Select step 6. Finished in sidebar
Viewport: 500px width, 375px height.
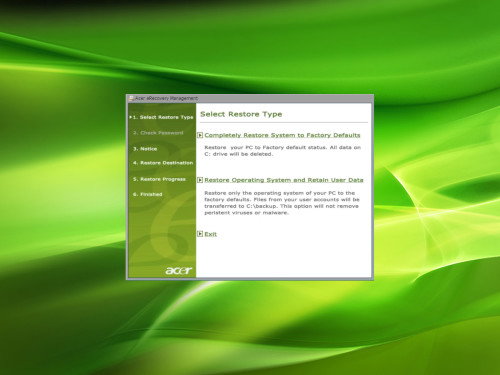148,194
